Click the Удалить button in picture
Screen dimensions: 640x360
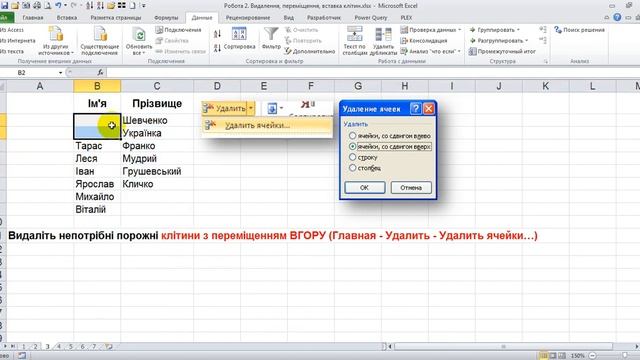coord(225,108)
